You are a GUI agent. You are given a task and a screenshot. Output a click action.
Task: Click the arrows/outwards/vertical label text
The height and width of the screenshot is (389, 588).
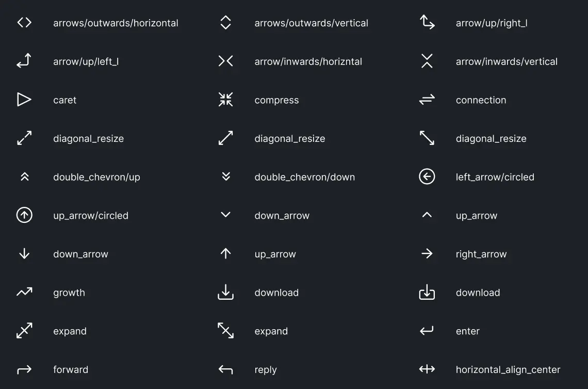click(312, 23)
